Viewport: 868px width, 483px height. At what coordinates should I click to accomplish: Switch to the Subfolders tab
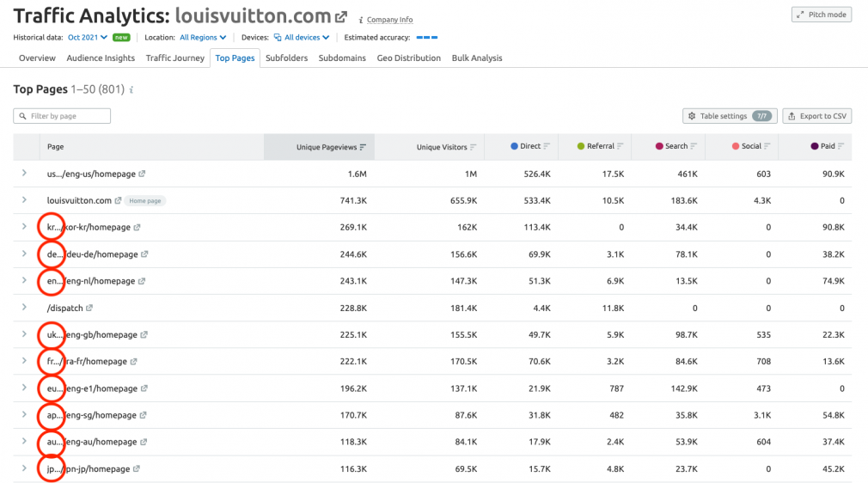[x=286, y=58]
